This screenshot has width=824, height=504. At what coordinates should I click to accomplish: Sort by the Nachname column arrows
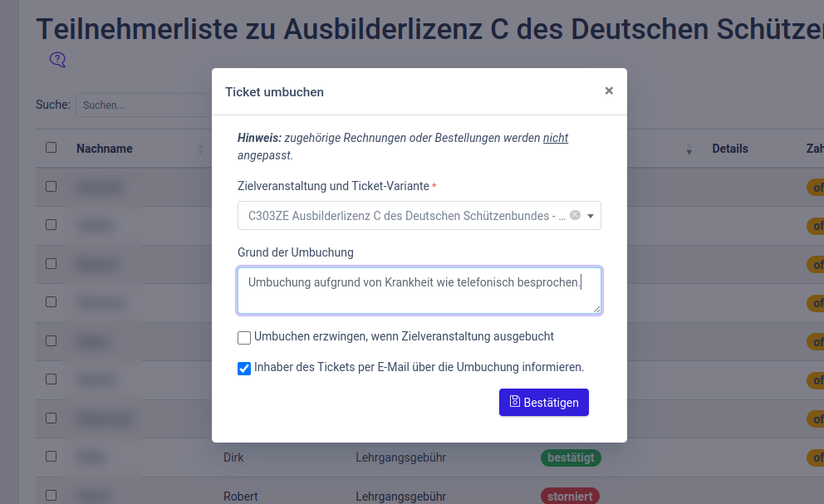tap(200, 149)
